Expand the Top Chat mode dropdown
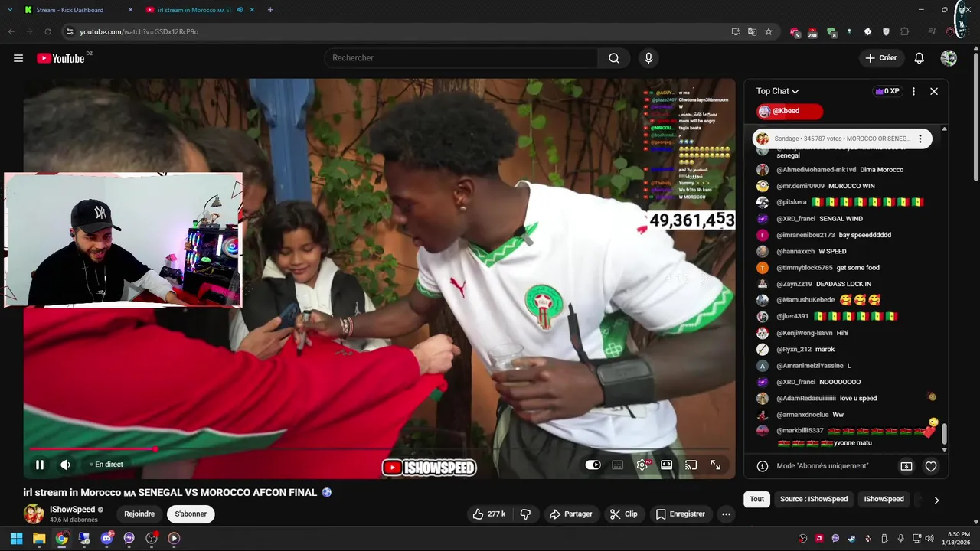 click(777, 91)
